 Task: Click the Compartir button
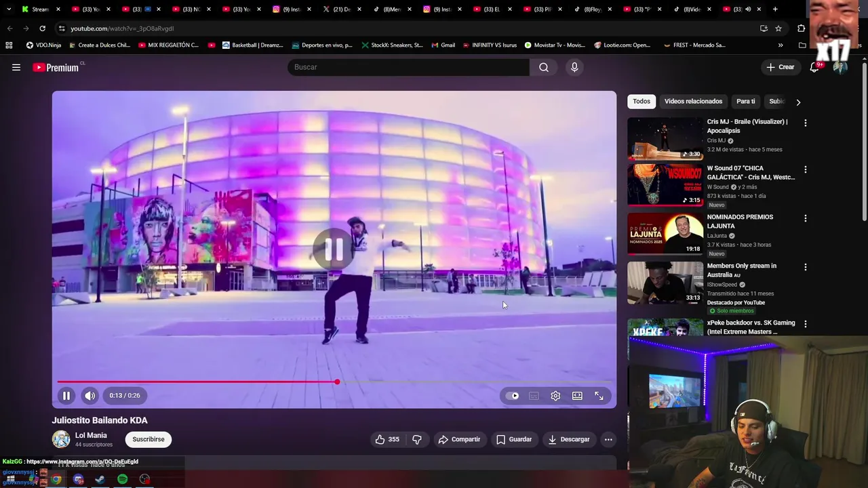[459, 439]
